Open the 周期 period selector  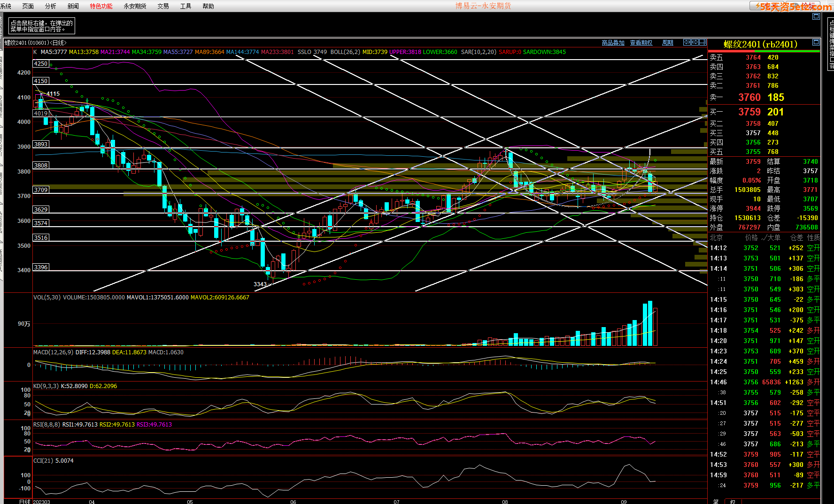click(x=667, y=43)
